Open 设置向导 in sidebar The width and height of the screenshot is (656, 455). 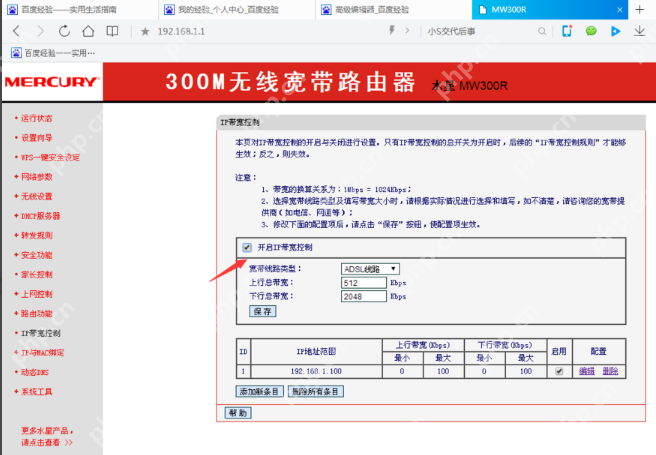(37, 138)
